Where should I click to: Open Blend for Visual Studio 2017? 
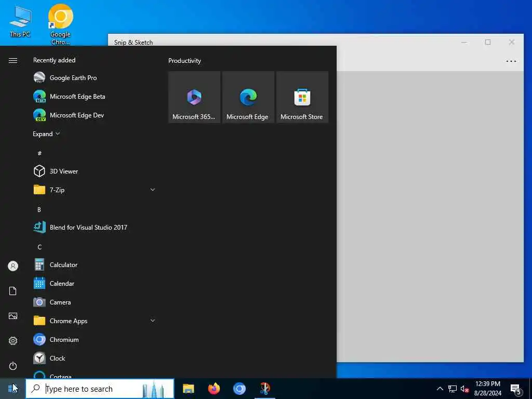(95, 228)
